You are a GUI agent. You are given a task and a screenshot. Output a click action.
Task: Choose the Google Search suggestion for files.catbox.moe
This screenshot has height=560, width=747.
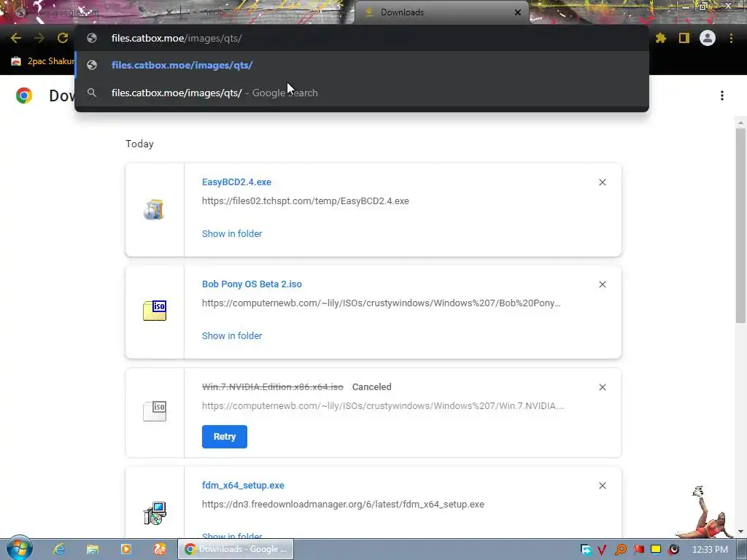[x=362, y=93]
